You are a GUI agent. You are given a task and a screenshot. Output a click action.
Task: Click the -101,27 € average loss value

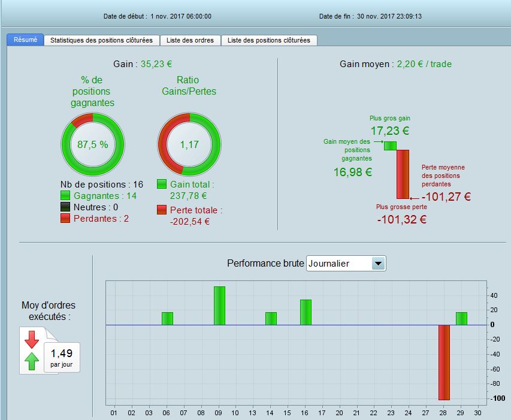(446, 197)
